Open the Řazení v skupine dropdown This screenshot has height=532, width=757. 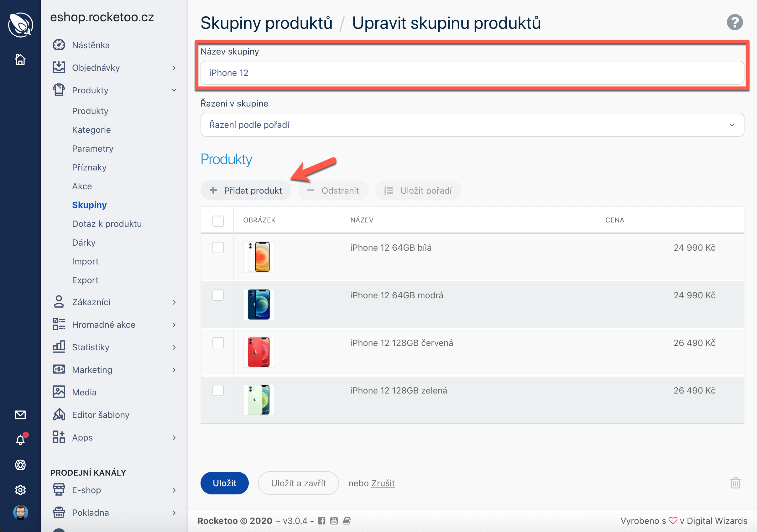point(472,125)
